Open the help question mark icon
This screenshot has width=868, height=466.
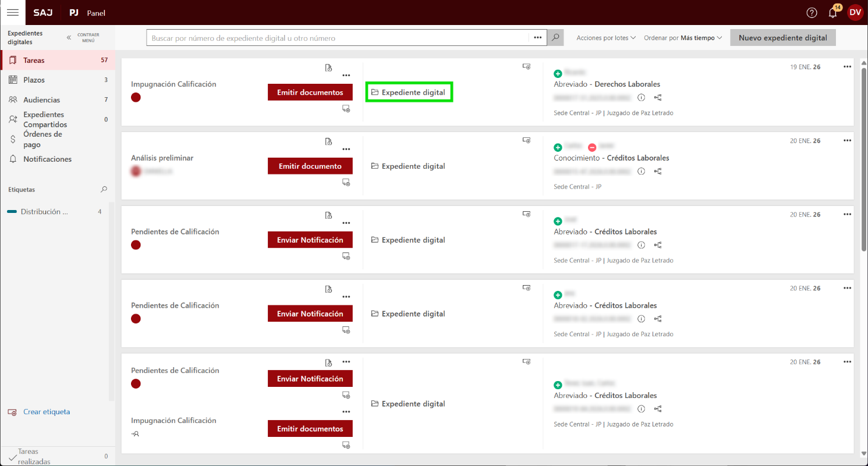tap(812, 13)
